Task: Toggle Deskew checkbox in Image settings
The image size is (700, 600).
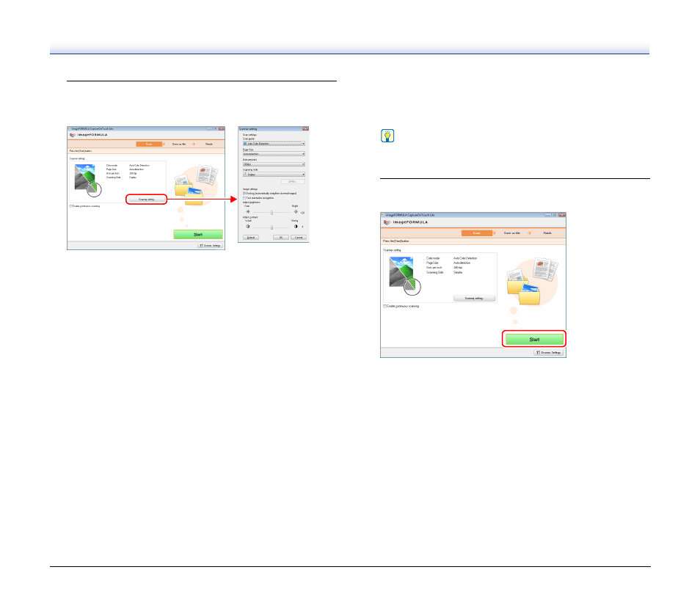Action: (244, 194)
